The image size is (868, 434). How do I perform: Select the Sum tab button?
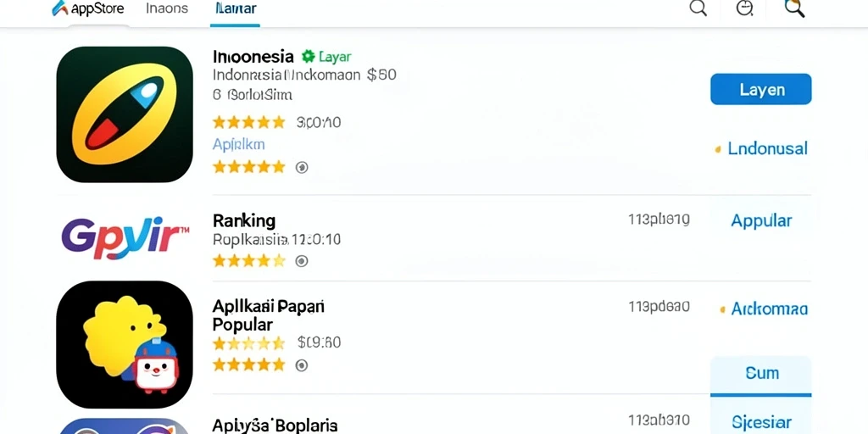760,373
